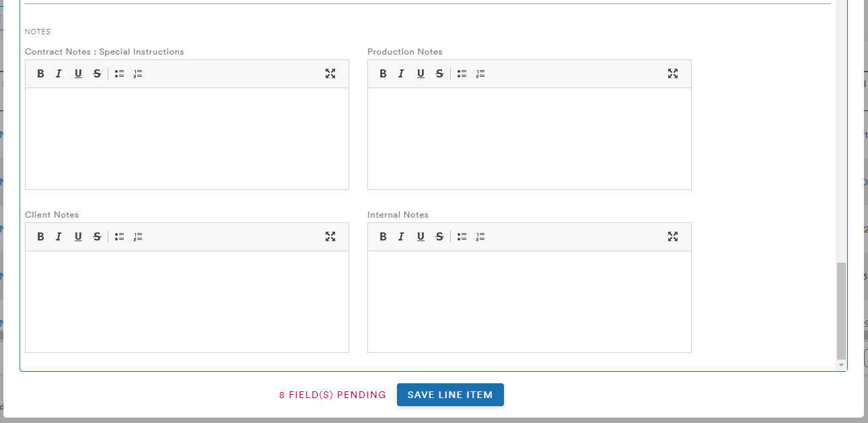Insert numbered list in Production Notes

(480, 73)
